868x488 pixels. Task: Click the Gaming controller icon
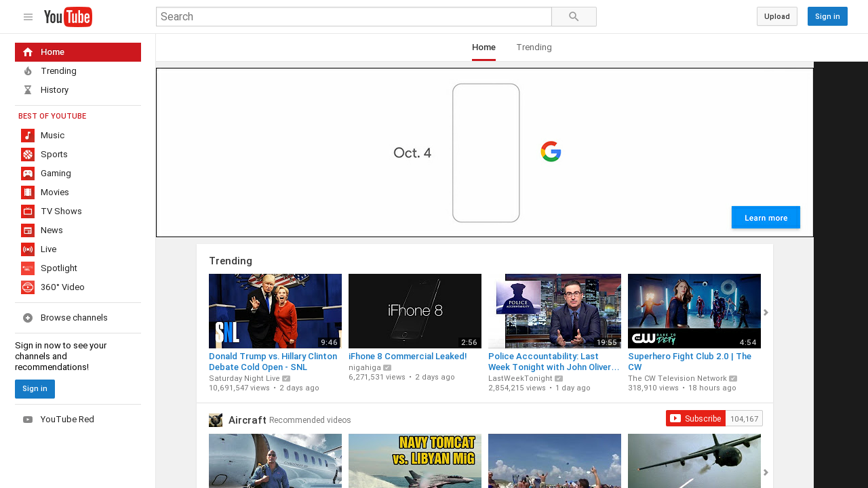(x=28, y=174)
